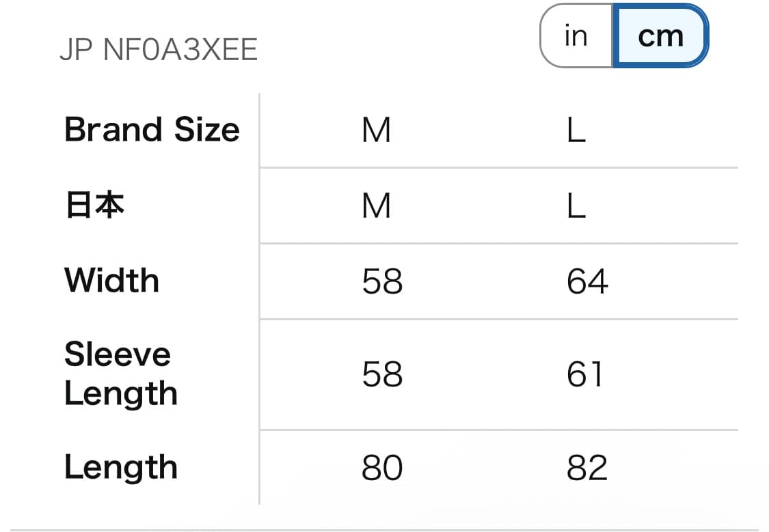Click the horizontal line below the table
This screenshot has width=769, height=532.
pyautogui.click(x=384, y=529)
